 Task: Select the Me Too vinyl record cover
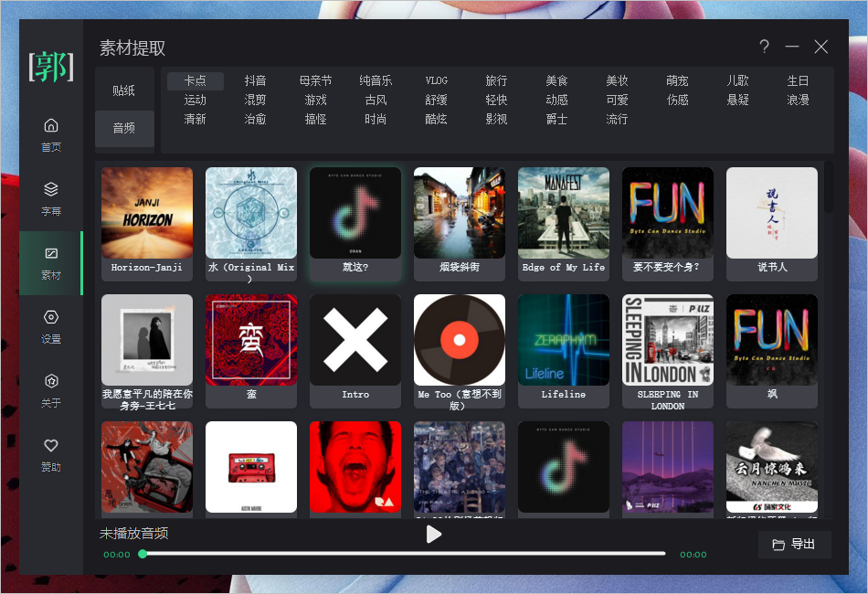click(x=460, y=340)
